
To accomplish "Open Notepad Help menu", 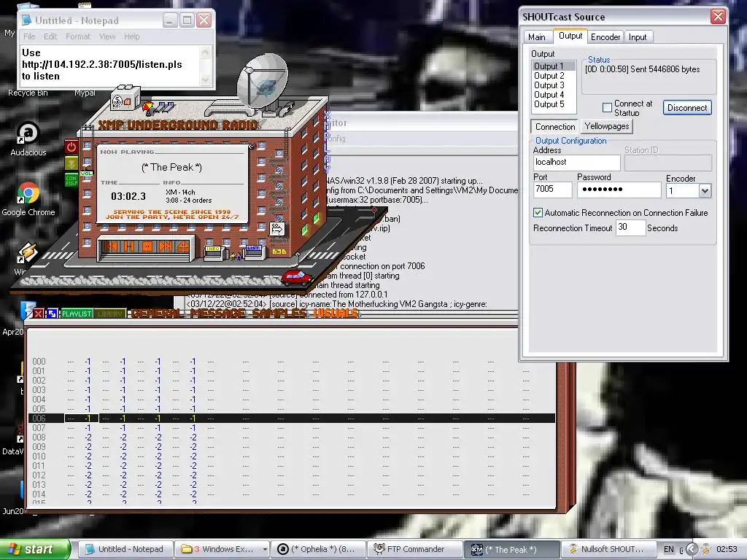I will click(131, 36).
